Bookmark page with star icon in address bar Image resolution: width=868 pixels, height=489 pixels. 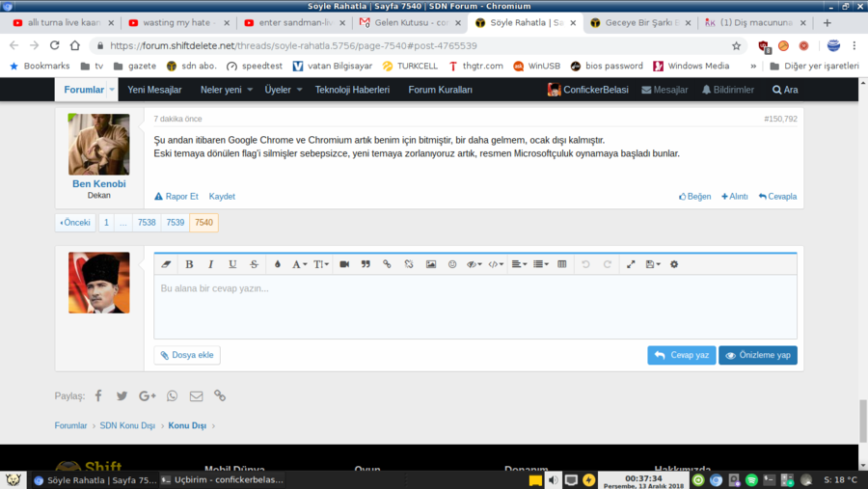(x=736, y=46)
